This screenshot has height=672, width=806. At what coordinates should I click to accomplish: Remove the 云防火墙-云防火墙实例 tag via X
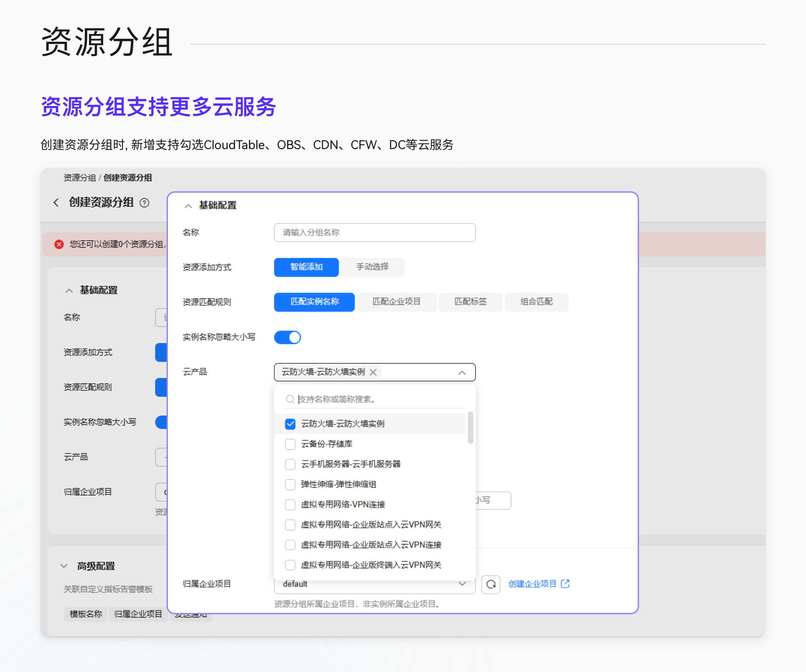pyautogui.click(x=373, y=372)
